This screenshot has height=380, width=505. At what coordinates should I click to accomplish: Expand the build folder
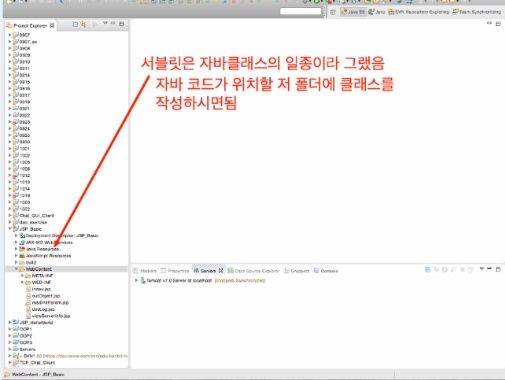pyautogui.click(x=16, y=262)
